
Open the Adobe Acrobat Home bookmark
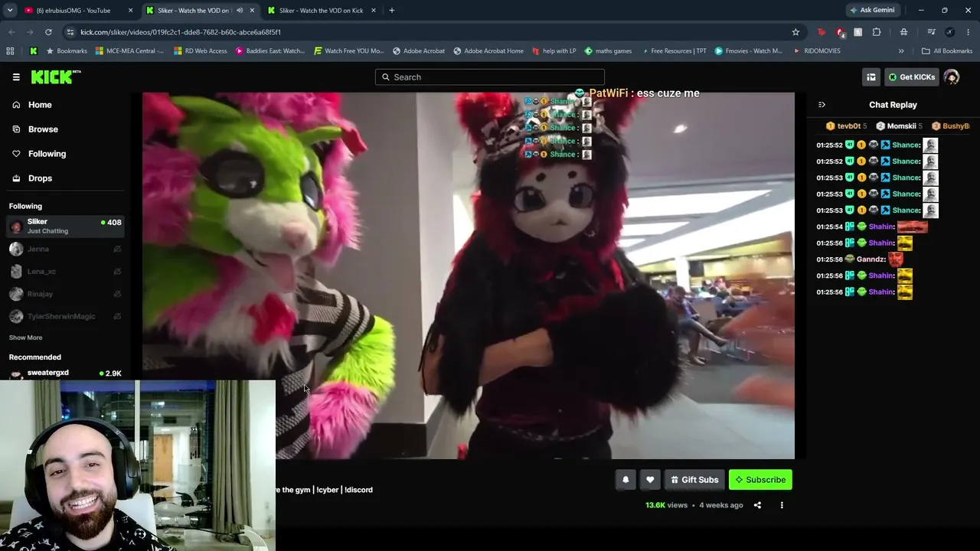point(488,51)
